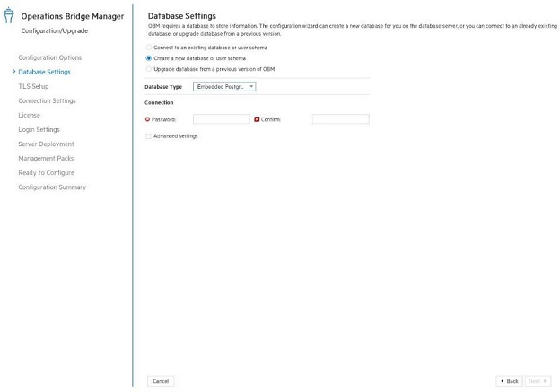Click the Database Type label
560x392 pixels.
163,87
